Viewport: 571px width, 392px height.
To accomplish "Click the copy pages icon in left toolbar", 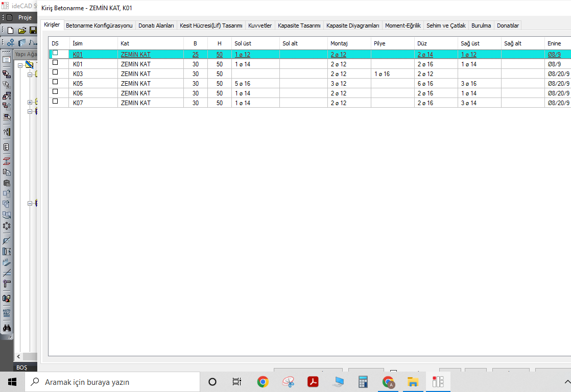I will tap(7, 172).
